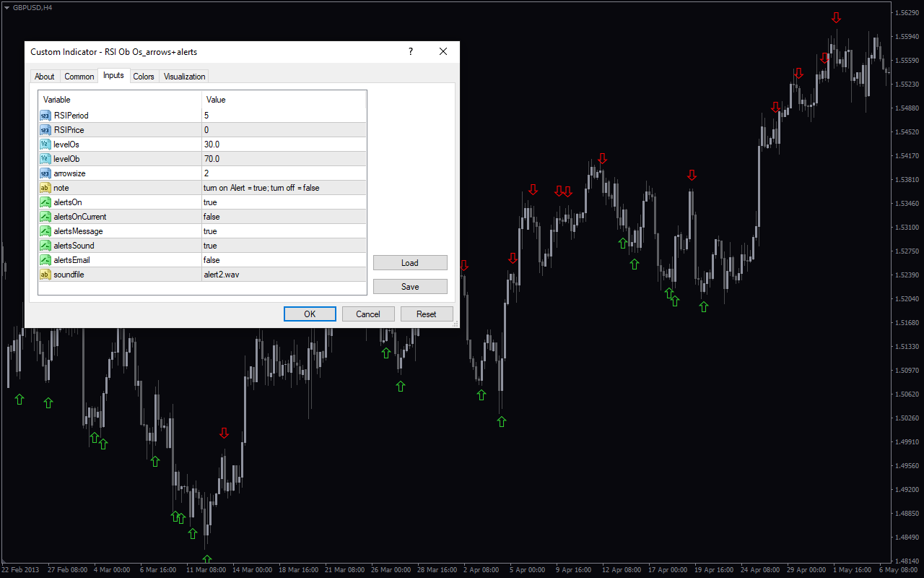Open the Visualization tab
This screenshot has height=578, width=924.
tap(184, 77)
